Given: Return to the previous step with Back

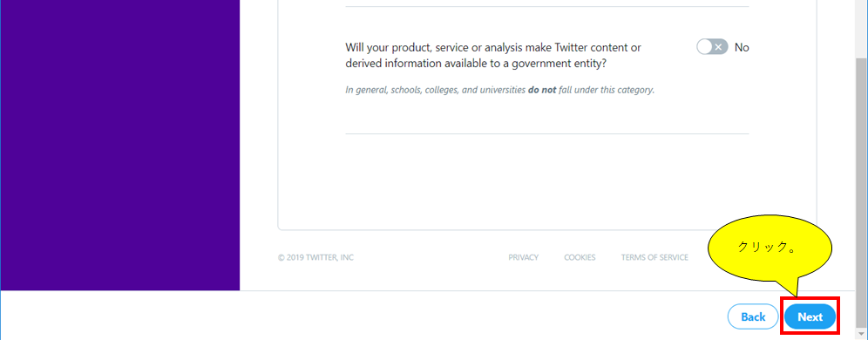Looking at the screenshot, I should 753,317.
